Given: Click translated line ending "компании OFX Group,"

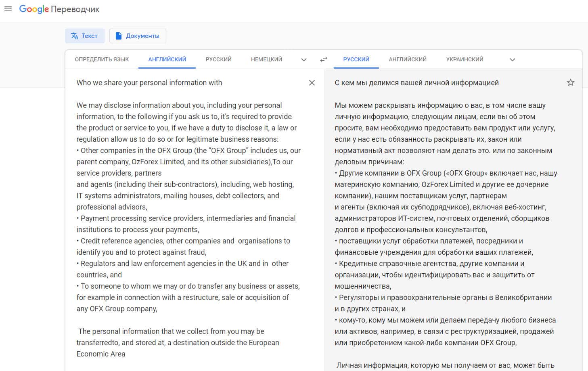Looking at the screenshot, I should [426, 343].
